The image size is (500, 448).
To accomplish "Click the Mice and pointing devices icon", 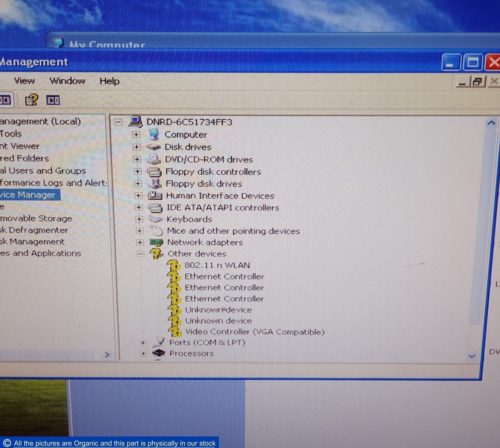I will click(x=157, y=231).
